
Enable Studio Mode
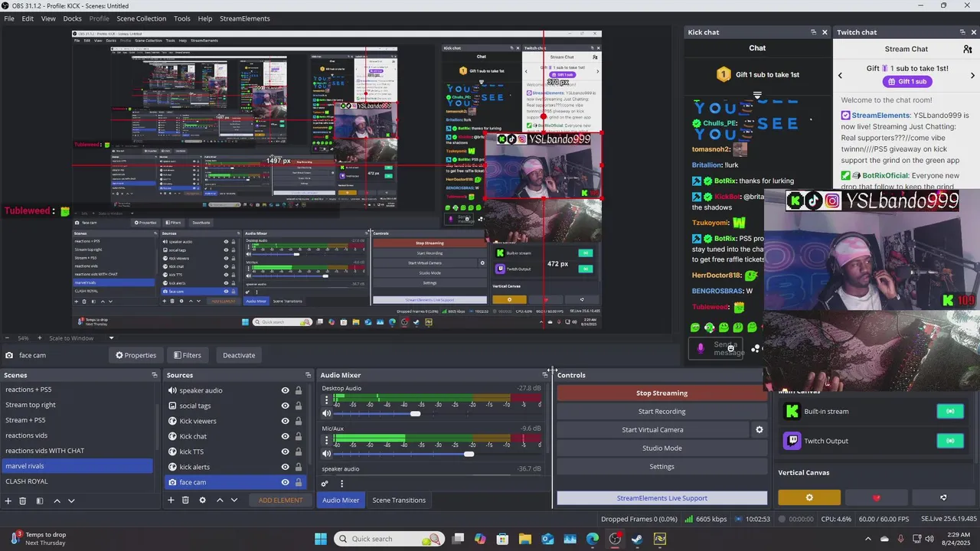point(661,448)
